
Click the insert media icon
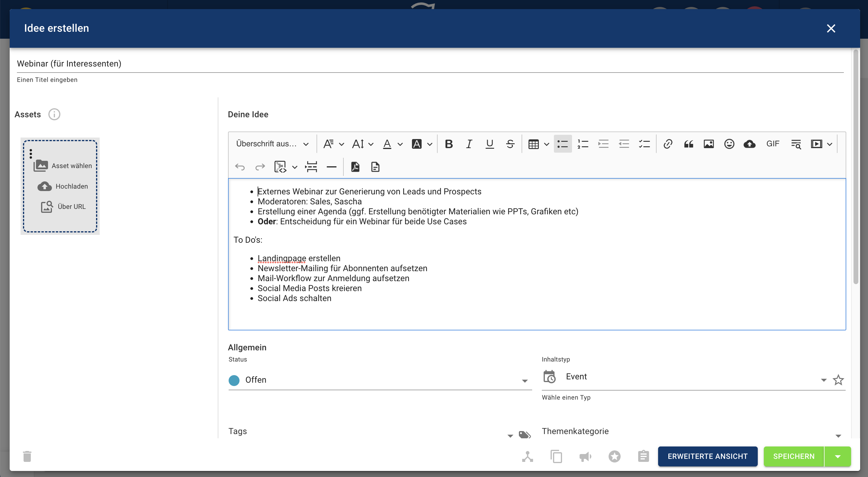pos(816,144)
